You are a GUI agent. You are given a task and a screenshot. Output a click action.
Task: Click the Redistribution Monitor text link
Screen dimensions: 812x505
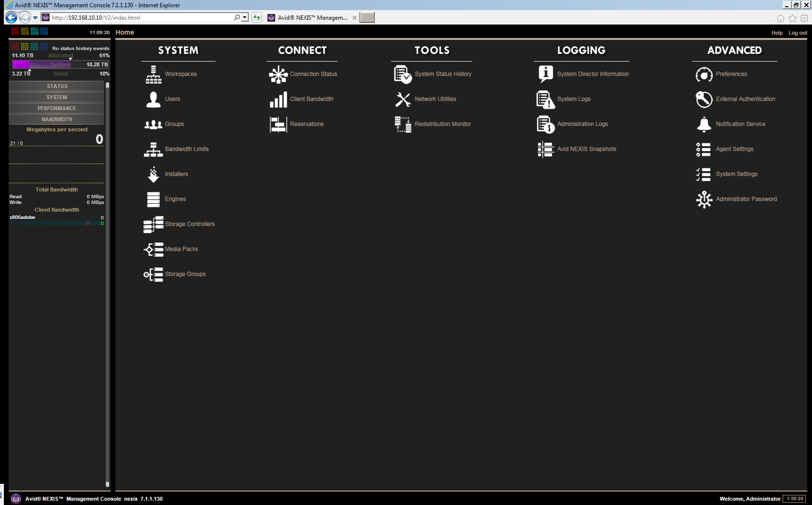click(x=443, y=124)
